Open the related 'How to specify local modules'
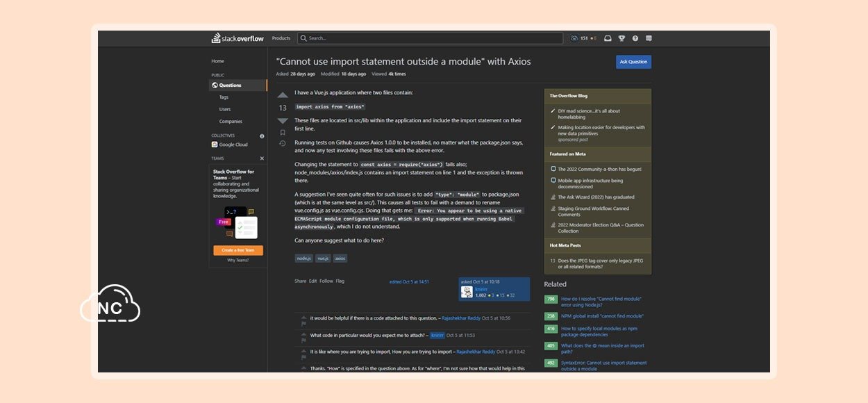The height and width of the screenshot is (403, 868). click(x=599, y=331)
